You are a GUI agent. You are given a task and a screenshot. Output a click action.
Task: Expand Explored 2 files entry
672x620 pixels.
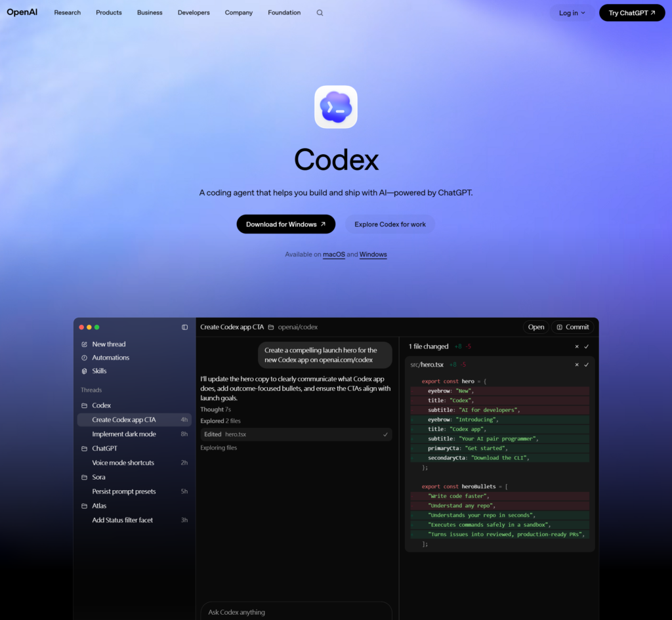220,421
